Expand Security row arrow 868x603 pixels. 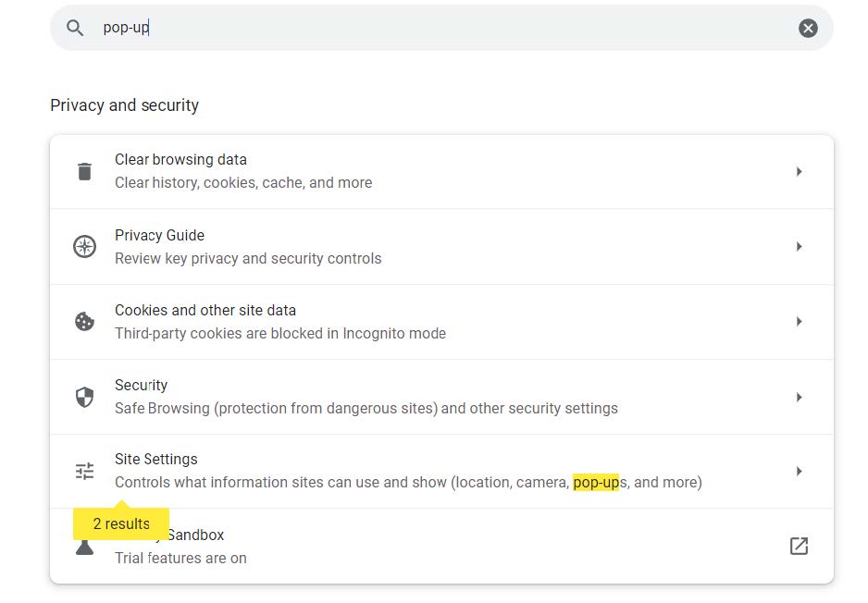coord(799,397)
